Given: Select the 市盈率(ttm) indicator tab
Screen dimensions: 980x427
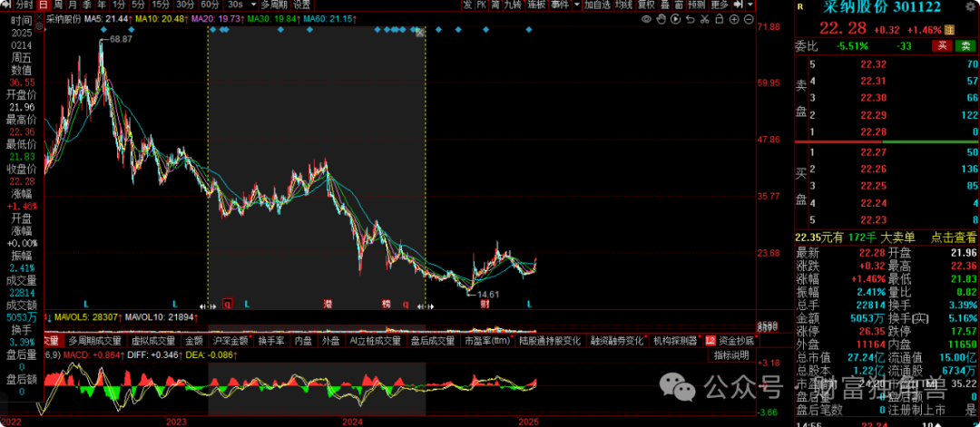Looking at the screenshot, I should click(x=488, y=342).
